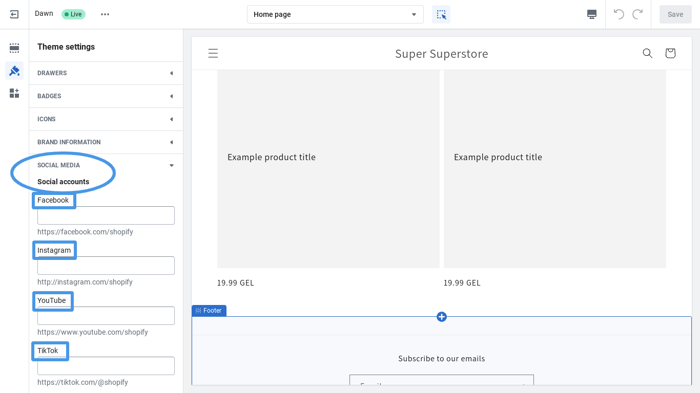
Task: Open the App embeds icon
Action: [14, 93]
